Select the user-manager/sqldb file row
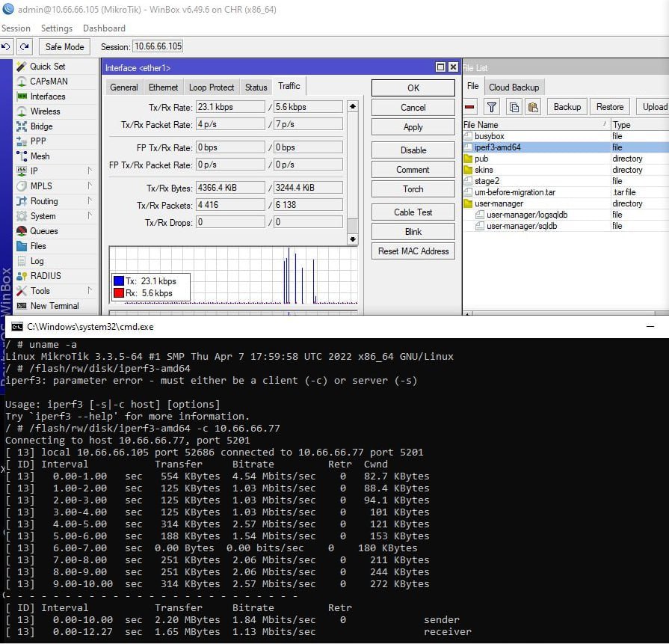The height and width of the screenshot is (644, 669). pyautogui.click(x=566, y=226)
